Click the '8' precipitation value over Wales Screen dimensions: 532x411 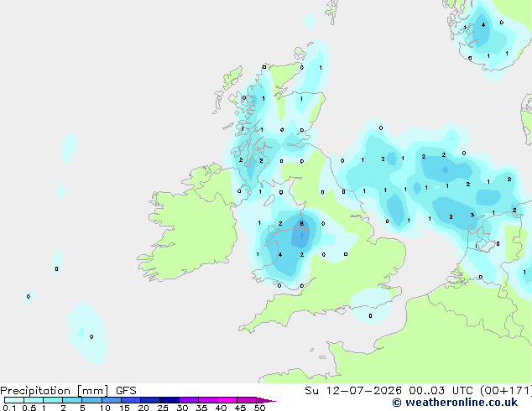point(301,223)
